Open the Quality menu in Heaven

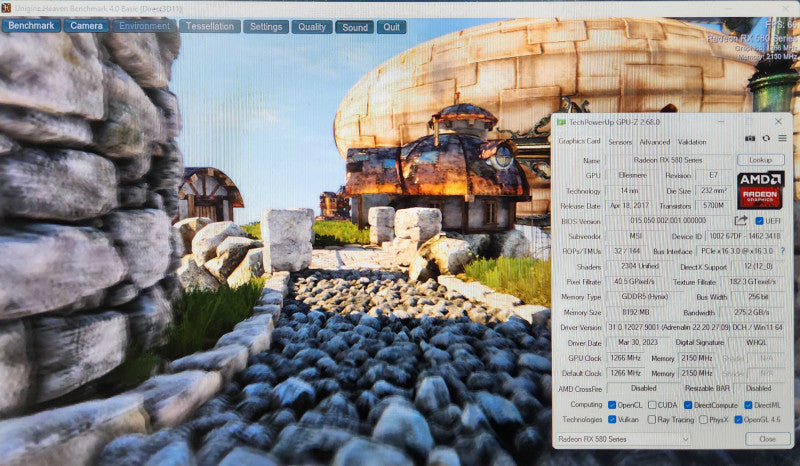point(312,27)
